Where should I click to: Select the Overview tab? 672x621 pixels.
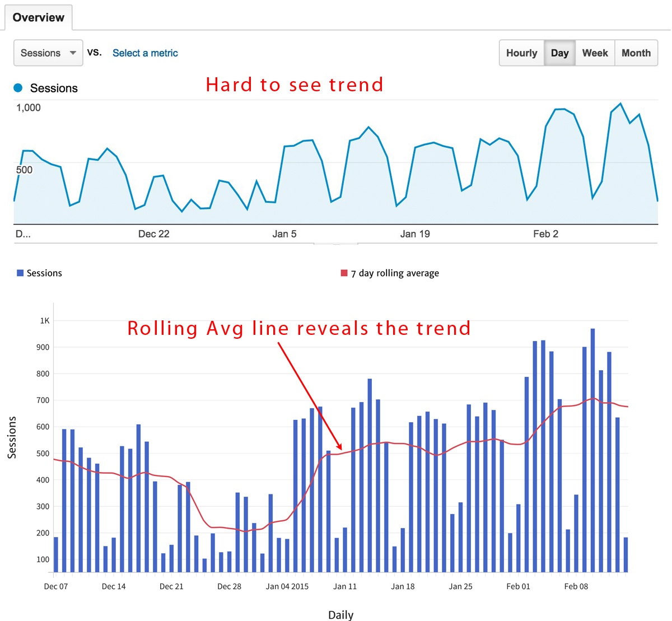[x=38, y=17]
